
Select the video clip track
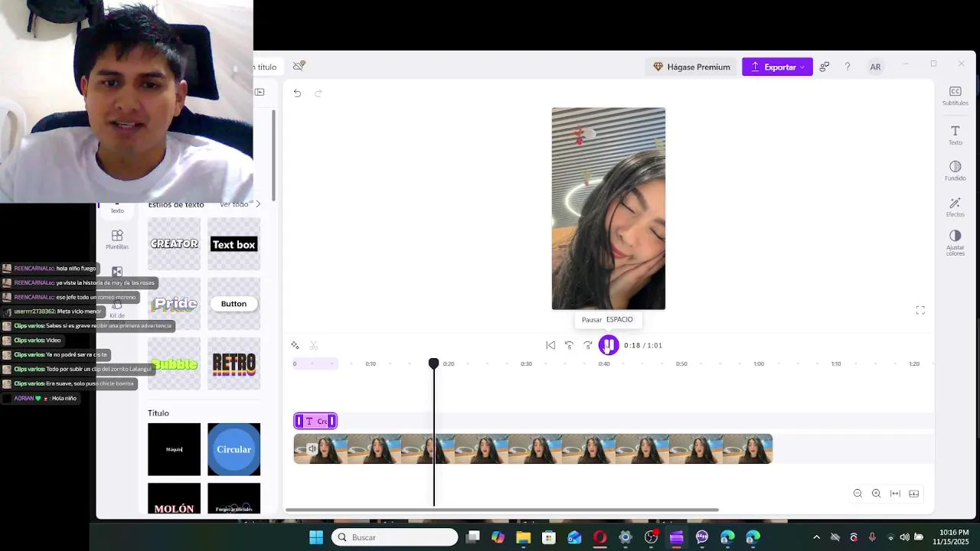[533, 449]
